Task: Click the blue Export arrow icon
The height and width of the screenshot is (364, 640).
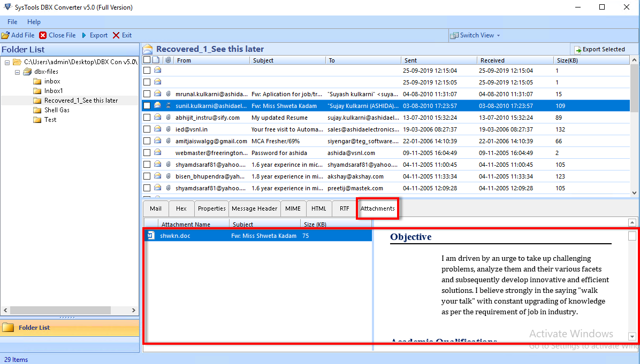Action: coord(84,35)
